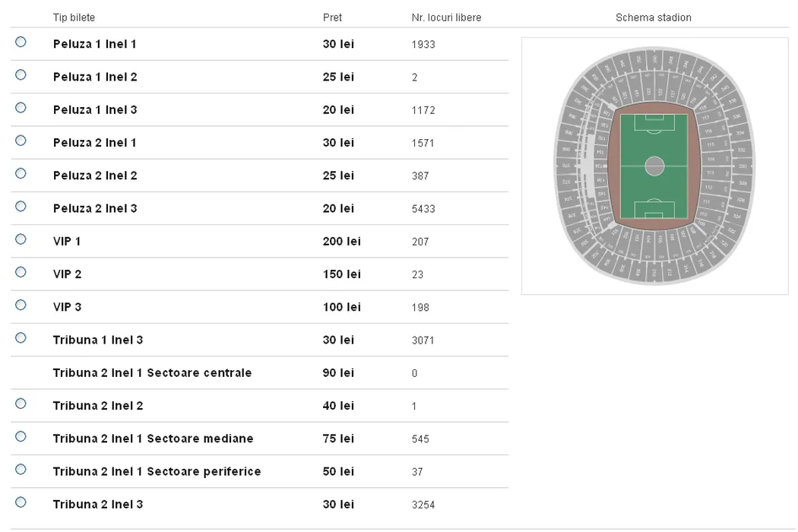798x532 pixels.
Task: Select the VIP 2 radio button
Action: 21,272
